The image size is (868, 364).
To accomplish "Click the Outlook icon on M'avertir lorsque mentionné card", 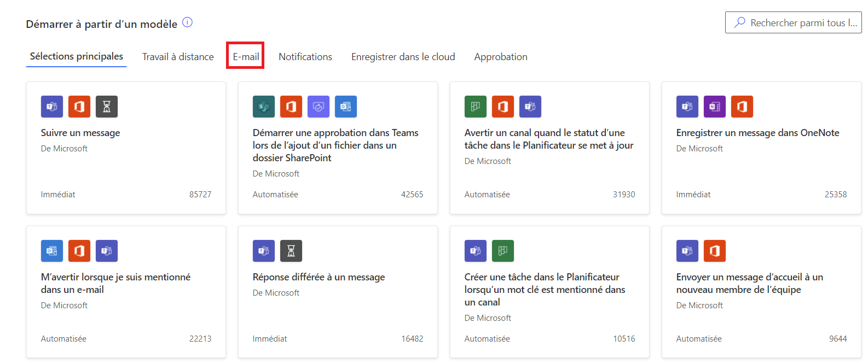I will coord(52,251).
